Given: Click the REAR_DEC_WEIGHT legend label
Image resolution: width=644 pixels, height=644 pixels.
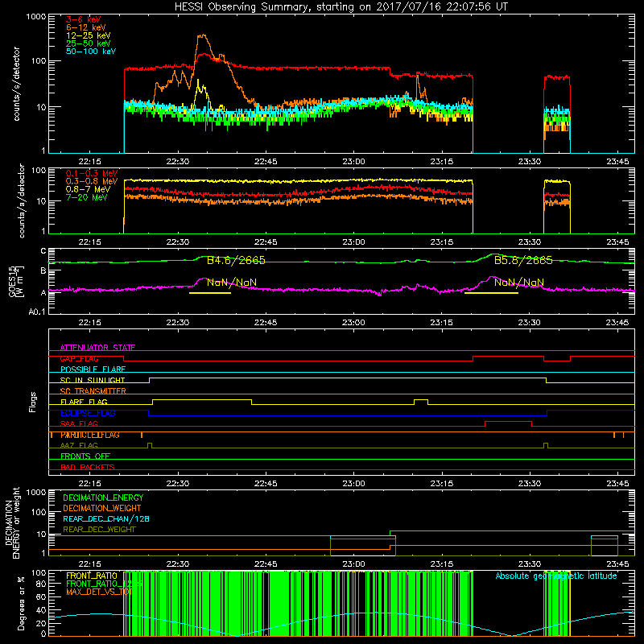Looking at the screenshot, I should 99,530.
